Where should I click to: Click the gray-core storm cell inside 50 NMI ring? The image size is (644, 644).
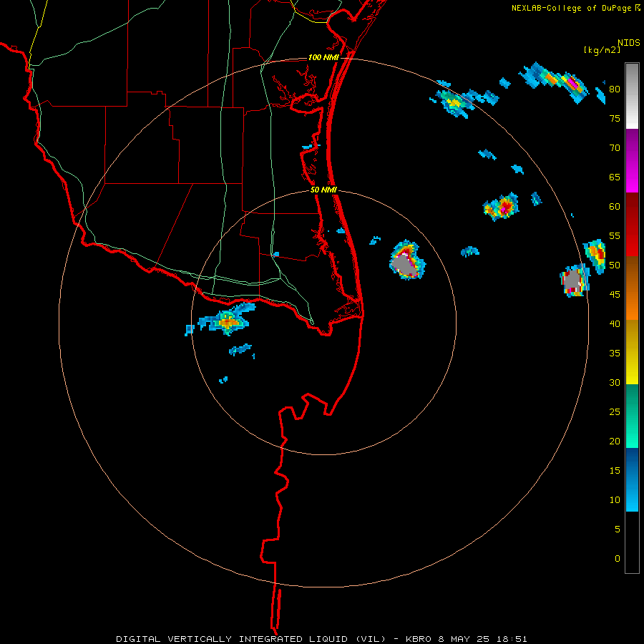click(x=406, y=260)
